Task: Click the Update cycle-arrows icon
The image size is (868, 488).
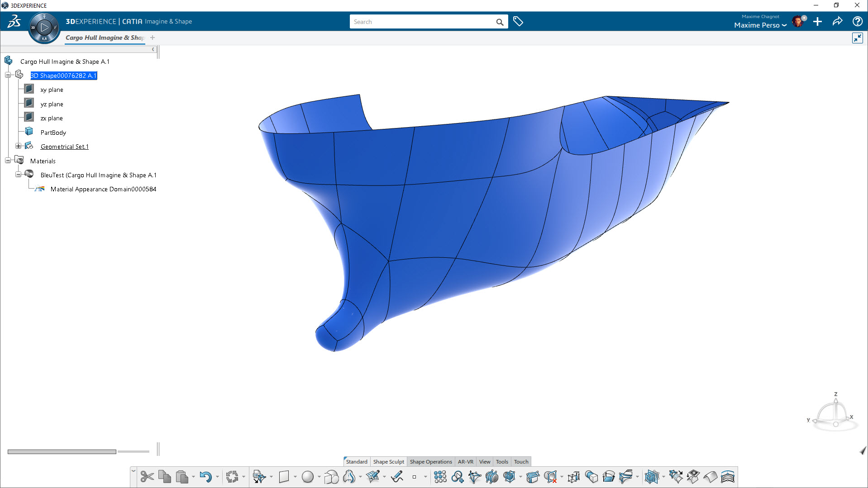Action: point(232,477)
